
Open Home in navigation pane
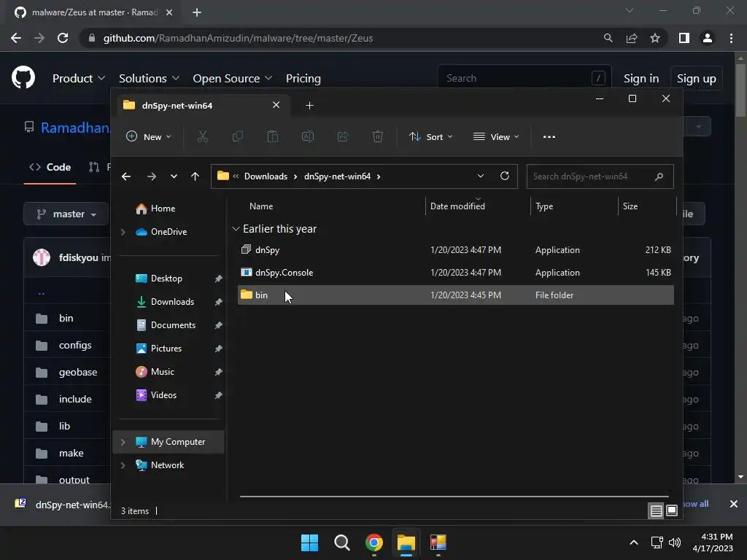click(x=163, y=209)
